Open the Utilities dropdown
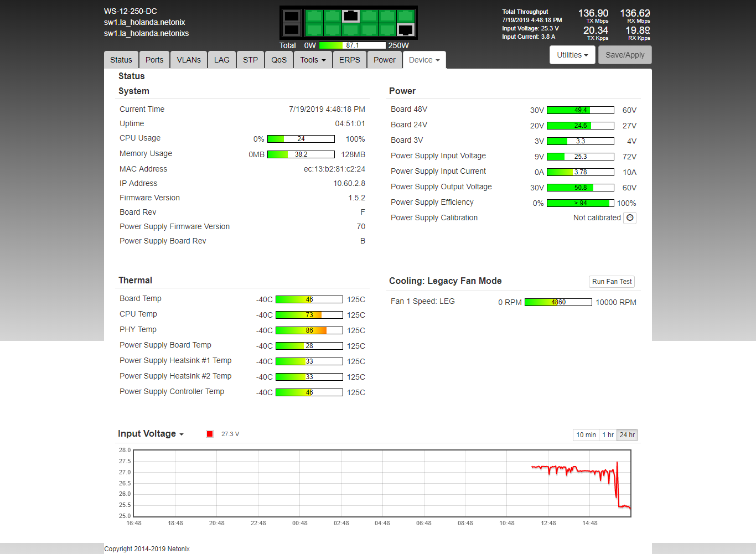 pyautogui.click(x=572, y=55)
